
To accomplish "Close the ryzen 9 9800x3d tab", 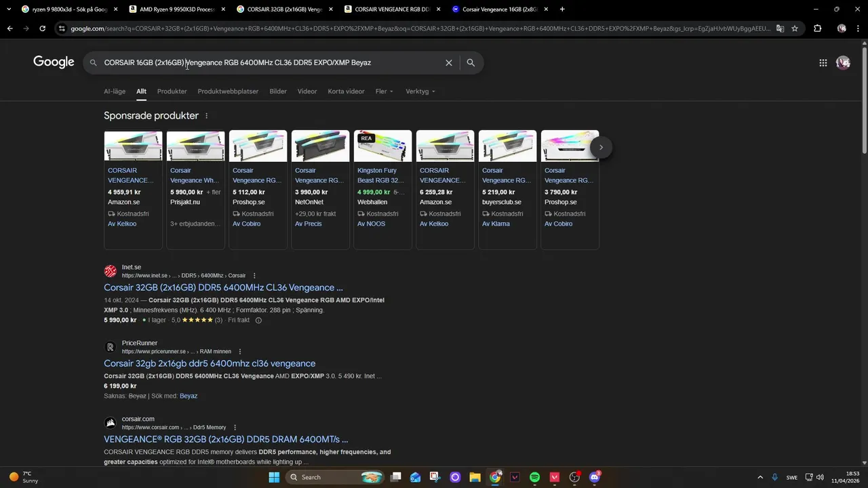I will [x=115, y=9].
